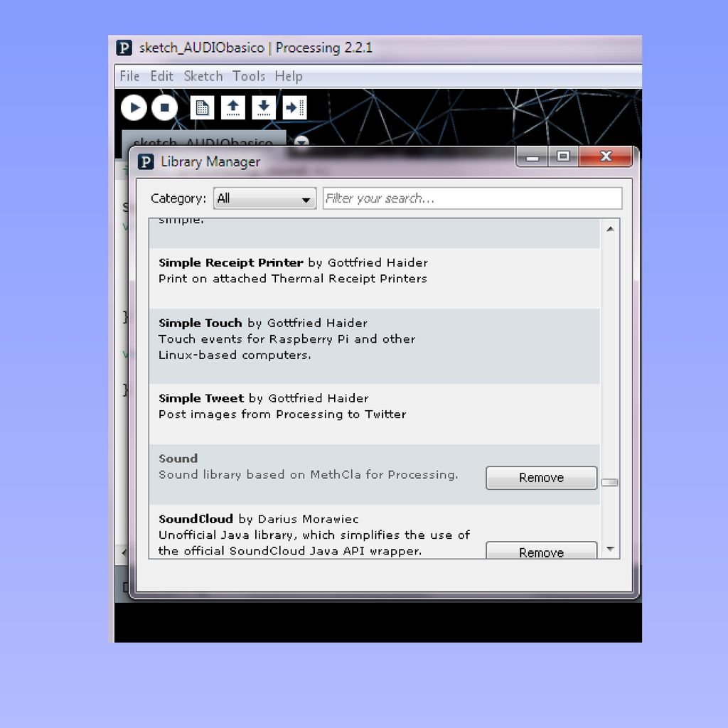Maximize the Library Manager window

563,156
